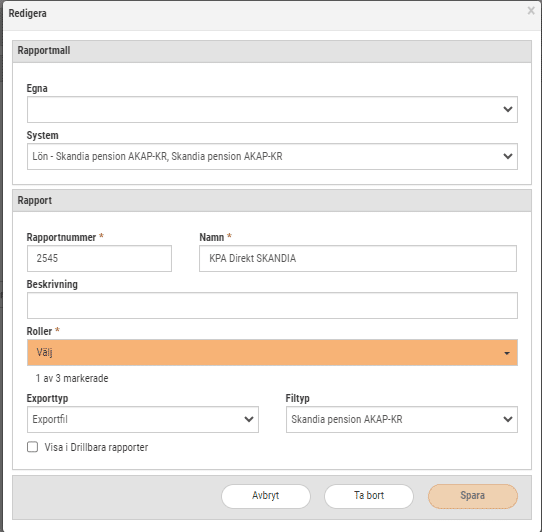The height and width of the screenshot is (532, 542).
Task: Click the chevron arrow in the Exporttyp field
Action: pyautogui.click(x=249, y=419)
